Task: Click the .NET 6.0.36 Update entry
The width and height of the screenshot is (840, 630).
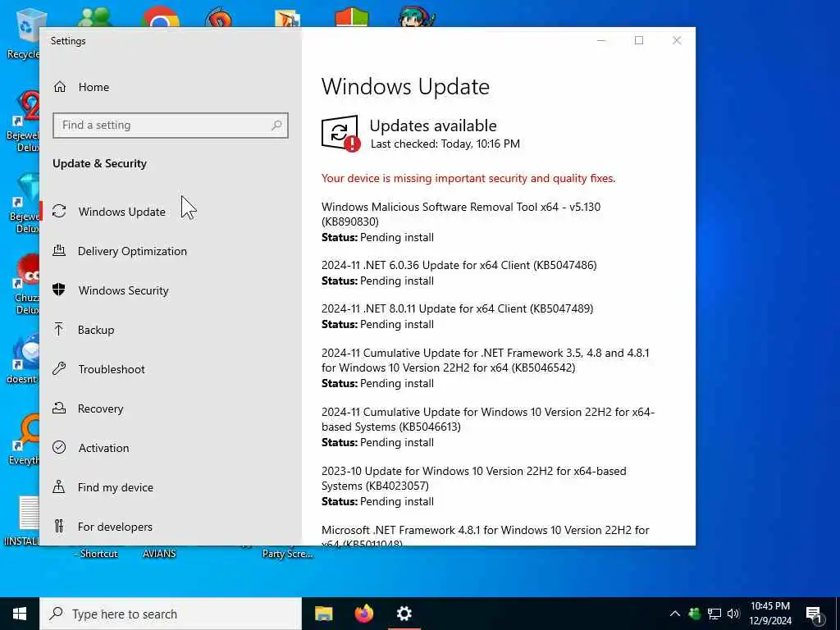Action: pyautogui.click(x=459, y=272)
